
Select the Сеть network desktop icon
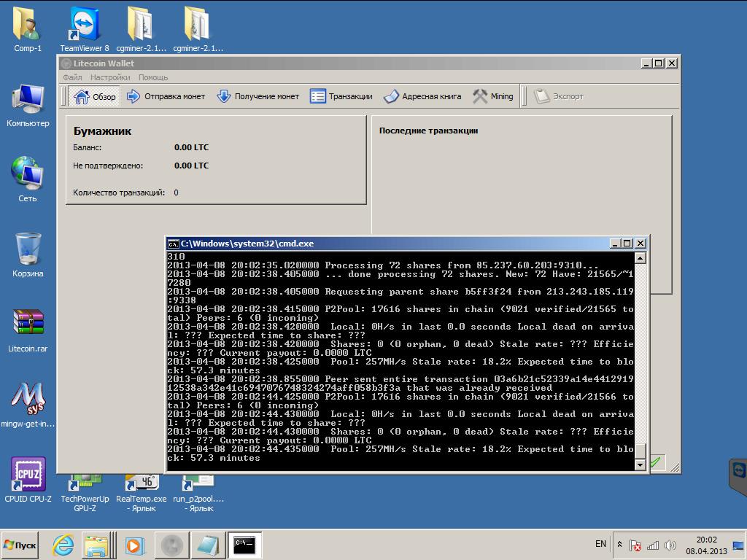(x=28, y=179)
